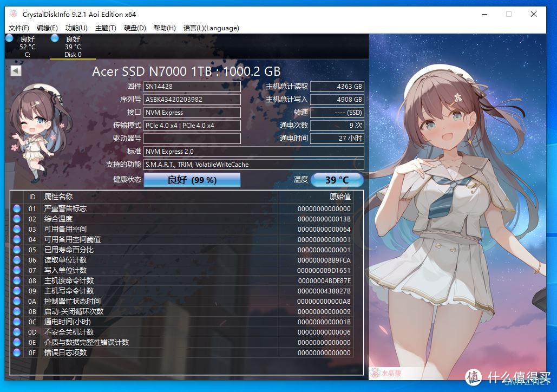Viewport: 557px width, 392px height.
Task: Click the health orb above the C: disk
Action: (x=9, y=38)
